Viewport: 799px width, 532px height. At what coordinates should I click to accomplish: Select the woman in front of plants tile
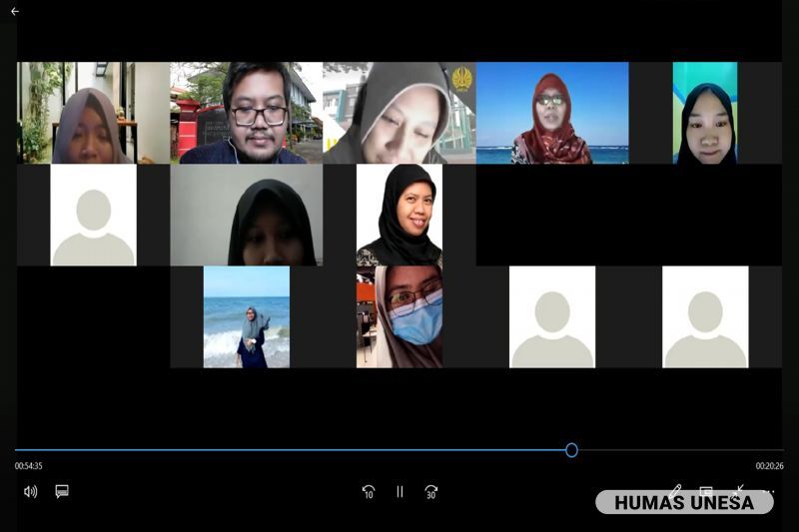pos(93,113)
